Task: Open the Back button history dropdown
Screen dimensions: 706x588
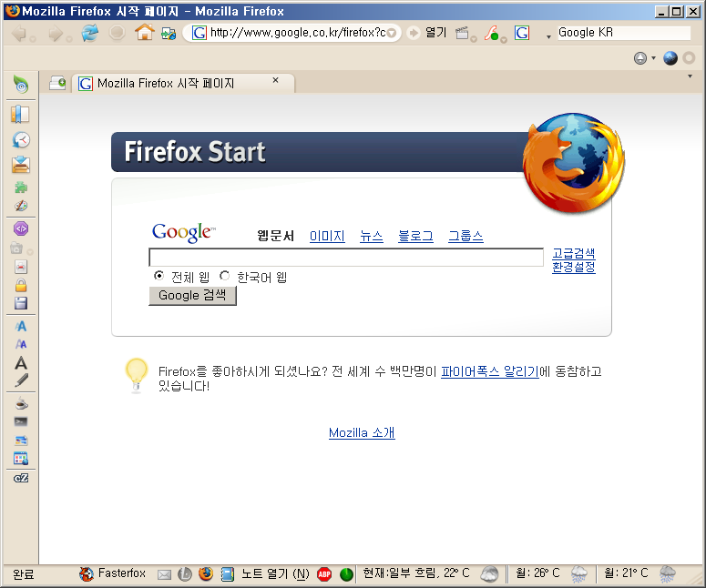Action: (x=33, y=39)
